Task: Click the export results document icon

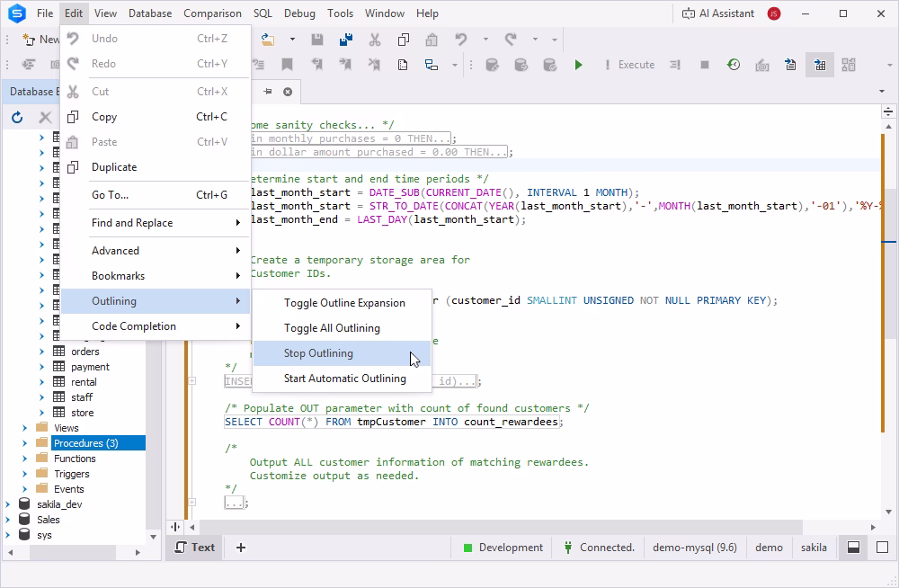Action: click(x=790, y=65)
